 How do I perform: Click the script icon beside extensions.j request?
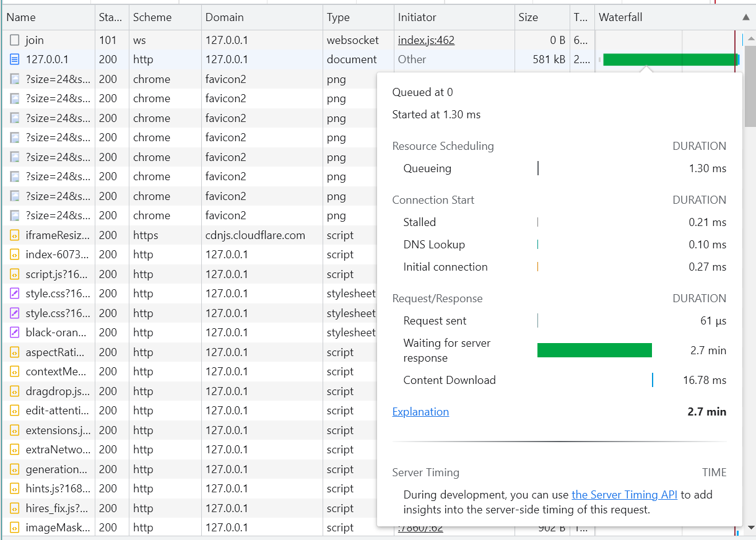click(14, 430)
